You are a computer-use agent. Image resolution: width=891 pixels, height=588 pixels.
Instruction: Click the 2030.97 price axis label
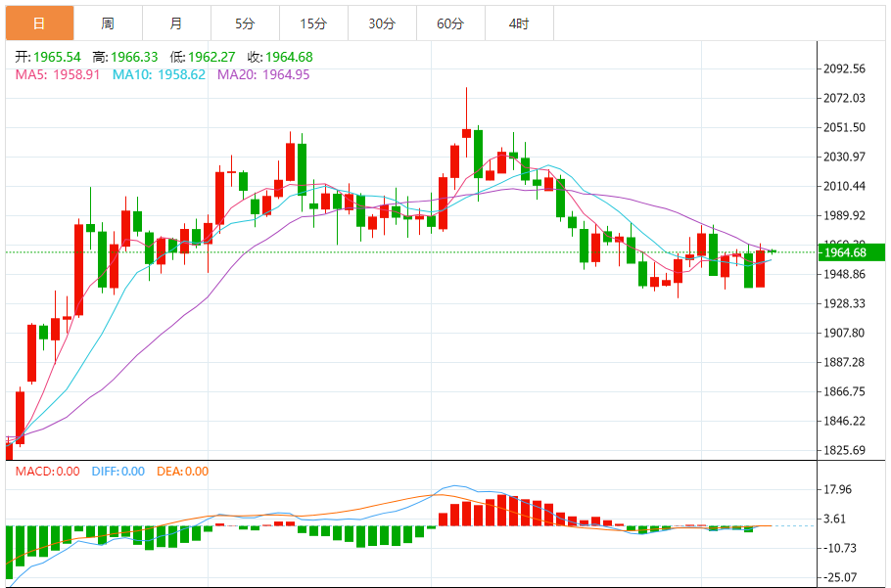pos(844,157)
